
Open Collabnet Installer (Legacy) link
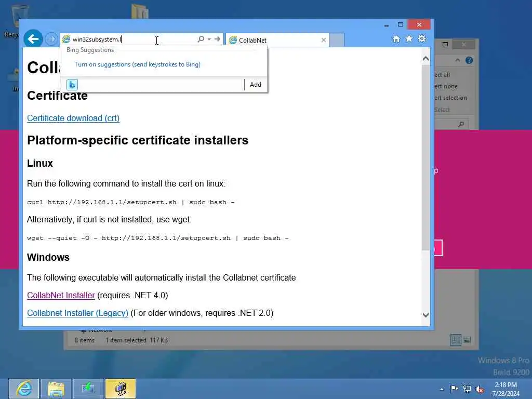78,313
